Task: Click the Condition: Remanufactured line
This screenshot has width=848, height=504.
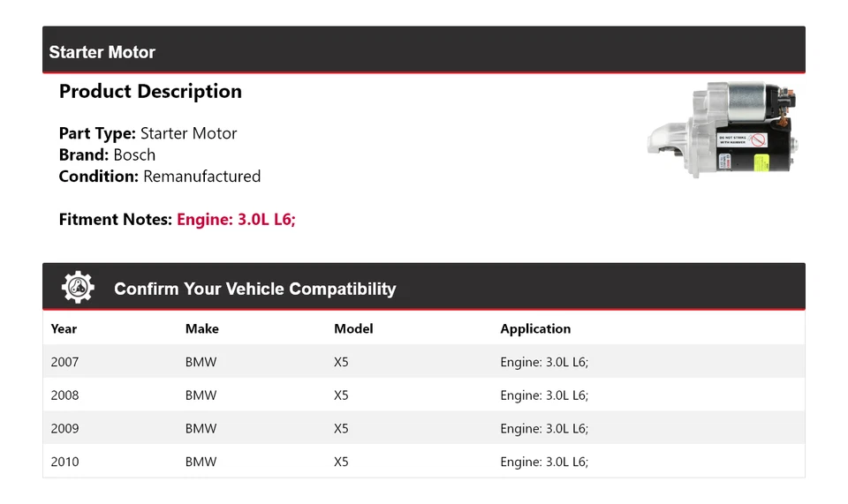Action: tap(159, 177)
